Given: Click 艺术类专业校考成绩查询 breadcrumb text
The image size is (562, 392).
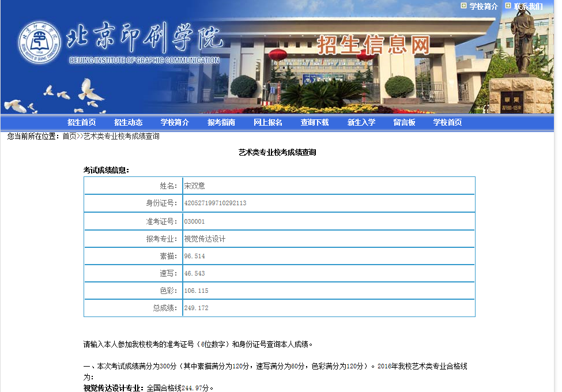Looking at the screenshot, I should [122, 136].
